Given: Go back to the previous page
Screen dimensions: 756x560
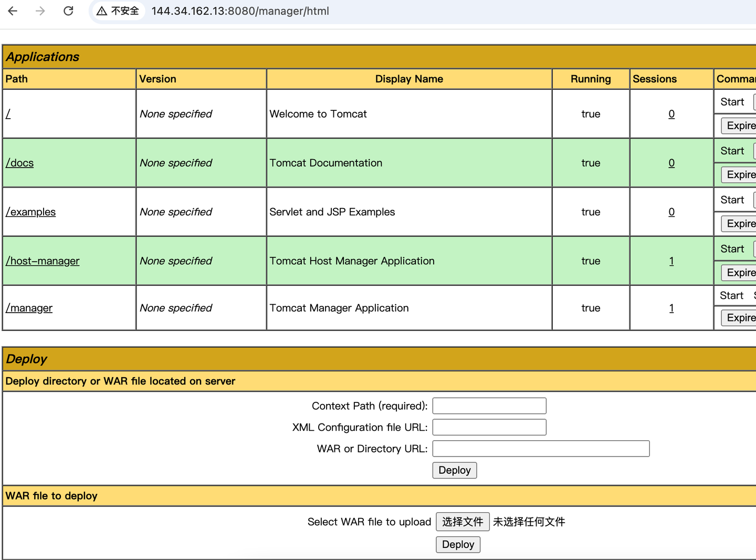Looking at the screenshot, I should [13, 11].
